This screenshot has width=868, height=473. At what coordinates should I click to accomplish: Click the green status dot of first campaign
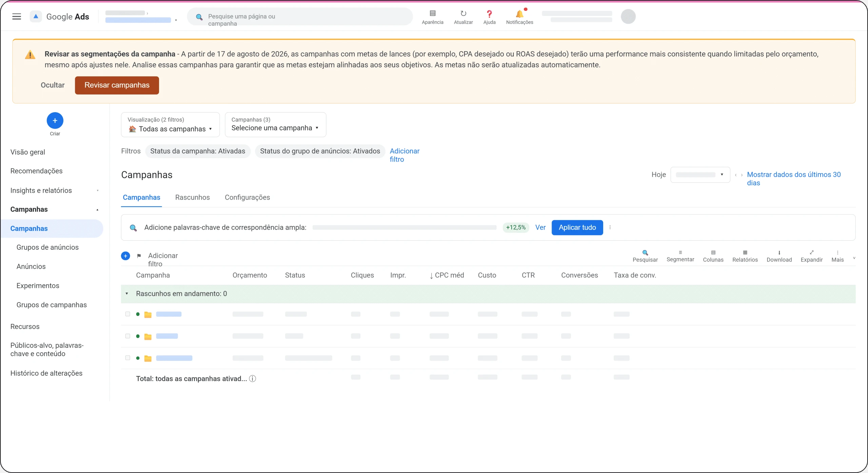138,314
